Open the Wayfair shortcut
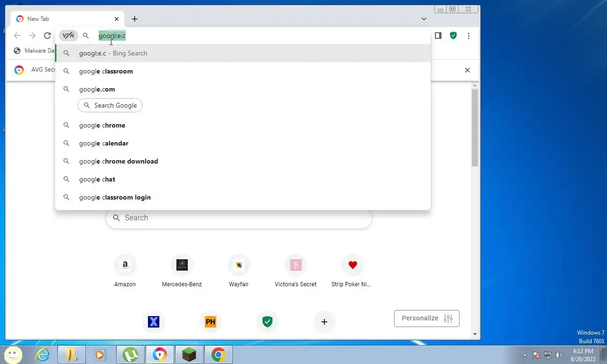607x364 pixels. point(239,271)
